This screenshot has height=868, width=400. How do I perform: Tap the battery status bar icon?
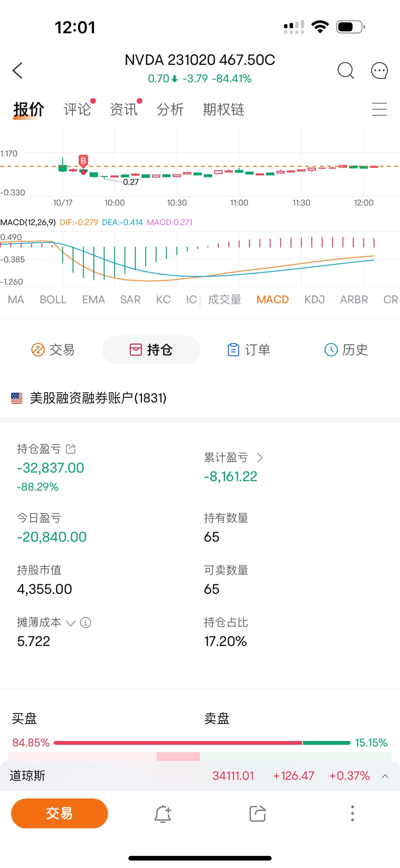[x=350, y=27]
